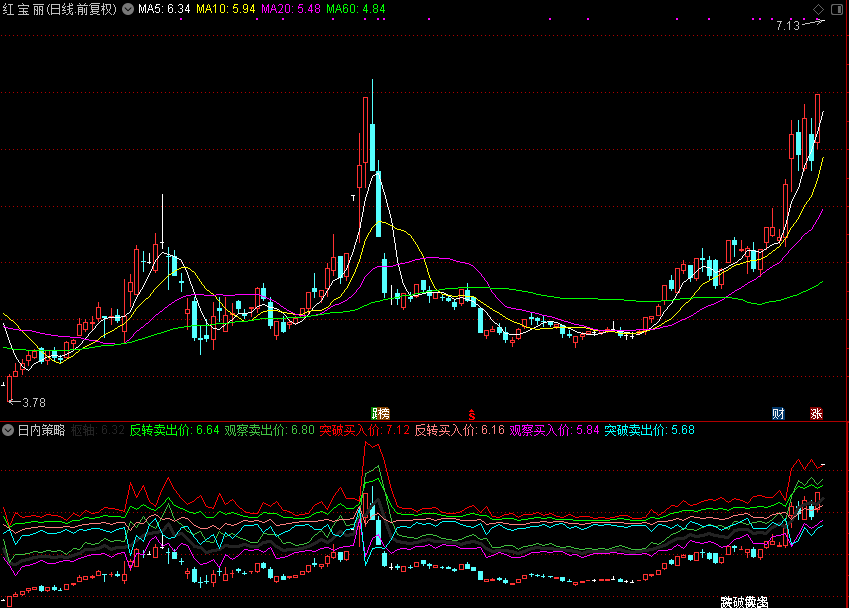Select the MA5: 6.34 indicator label
Screen dimensions: 849x608
point(164,9)
